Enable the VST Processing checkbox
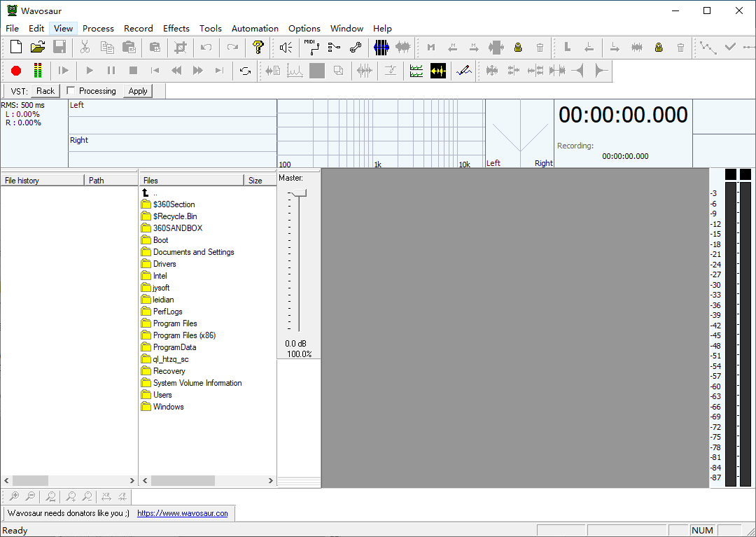This screenshot has height=537, width=756. tap(71, 91)
